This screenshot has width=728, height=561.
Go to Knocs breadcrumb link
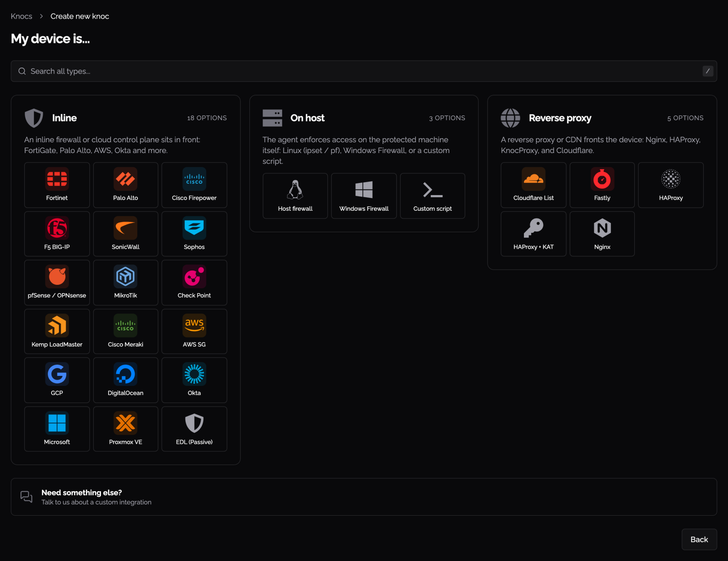(x=21, y=16)
